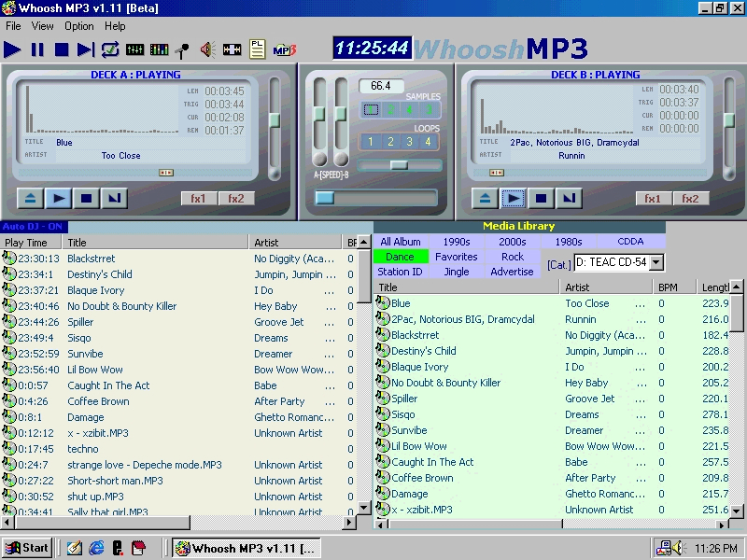The width and height of the screenshot is (747, 560).
Task: Click the MP3 logo toolbar icon
Action: pyautogui.click(x=285, y=49)
